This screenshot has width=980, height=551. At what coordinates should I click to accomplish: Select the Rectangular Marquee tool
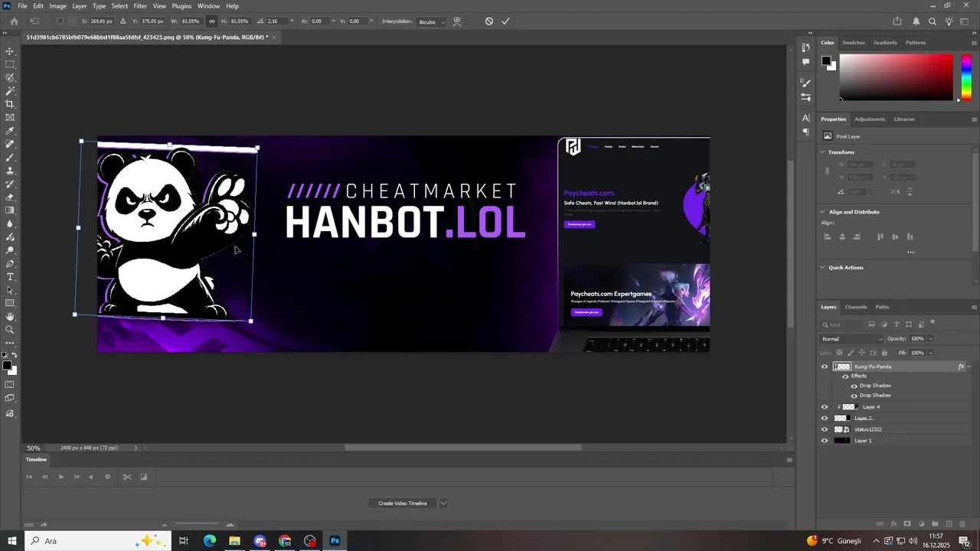10,64
